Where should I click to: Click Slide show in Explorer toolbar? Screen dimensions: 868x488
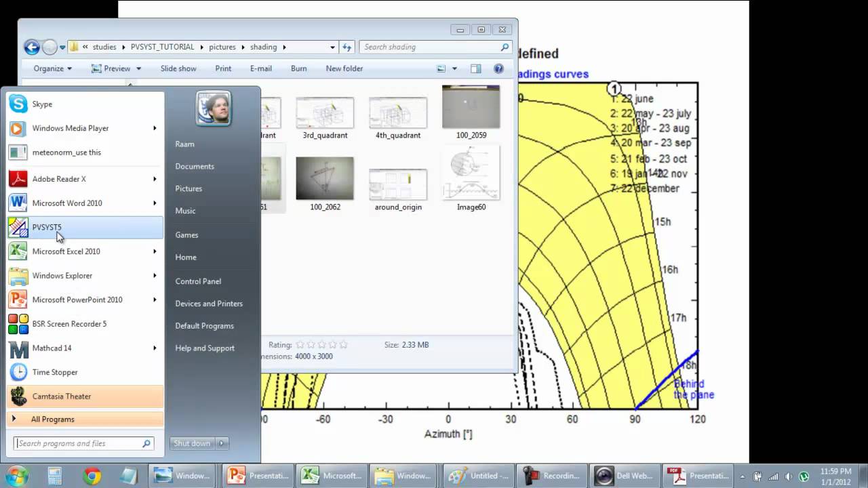click(x=178, y=68)
